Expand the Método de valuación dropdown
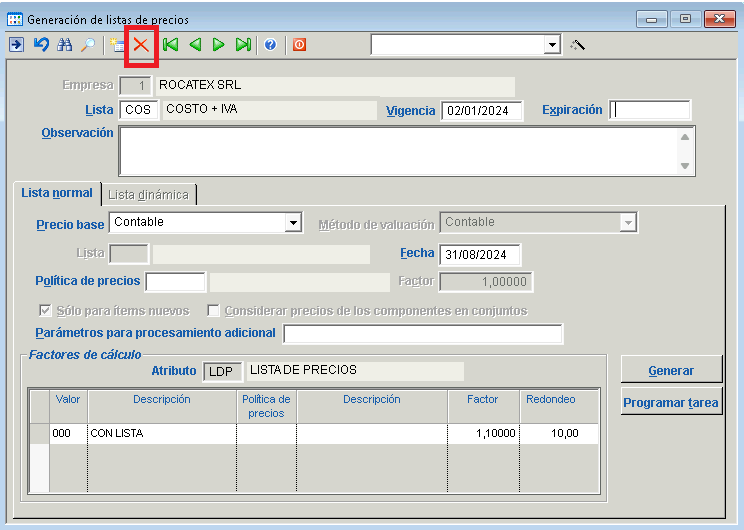The width and height of the screenshot is (744, 530). 628,223
